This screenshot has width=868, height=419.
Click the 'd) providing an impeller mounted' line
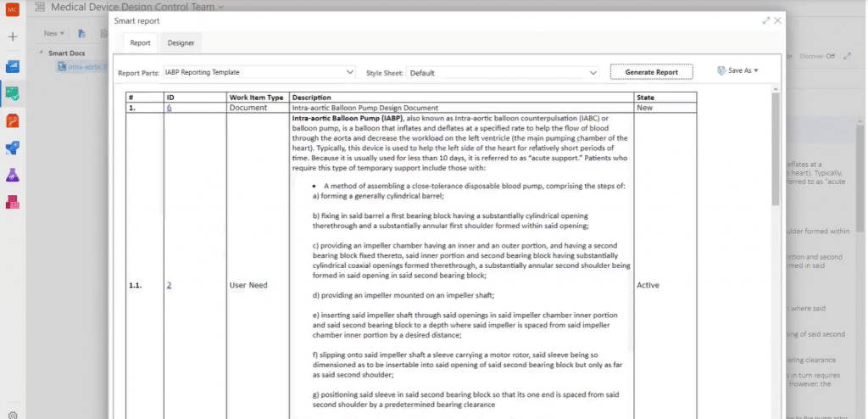coord(403,295)
